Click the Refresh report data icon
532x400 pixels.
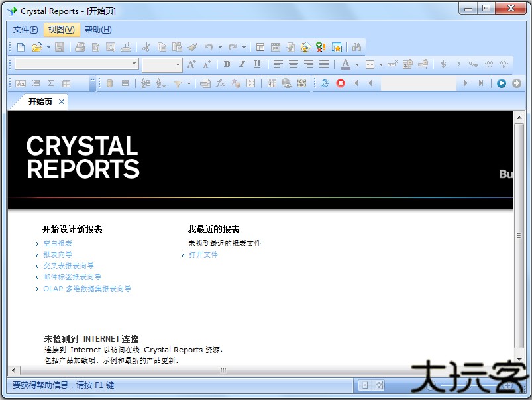(x=325, y=83)
